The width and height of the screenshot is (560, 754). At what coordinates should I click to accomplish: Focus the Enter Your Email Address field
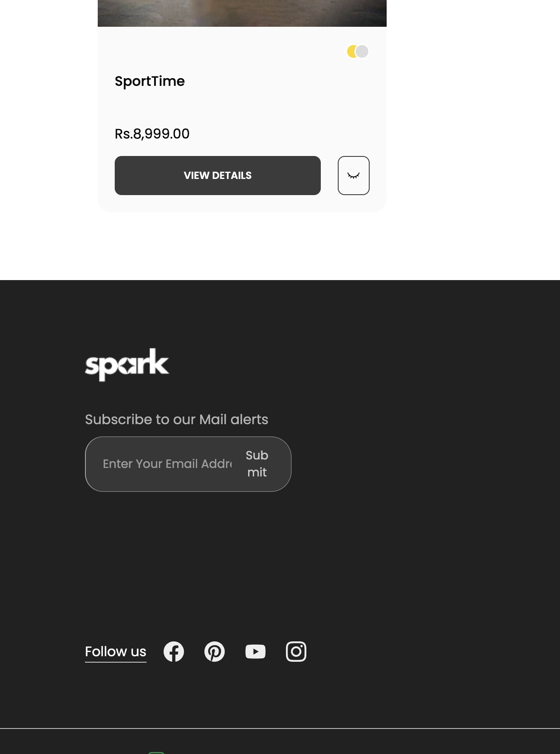tap(167, 464)
